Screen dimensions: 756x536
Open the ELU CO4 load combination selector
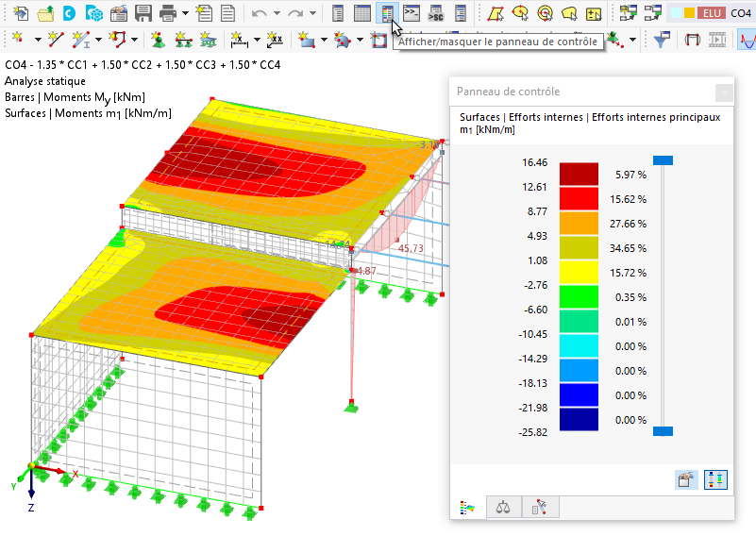click(x=711, y=13)
